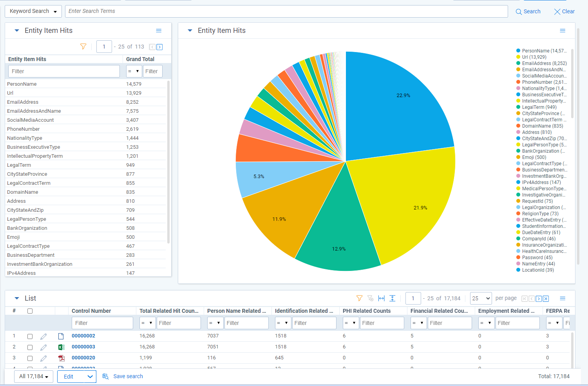Click the reset column sizing icon
Screen dimensions: 588x386
coord(393,298)
